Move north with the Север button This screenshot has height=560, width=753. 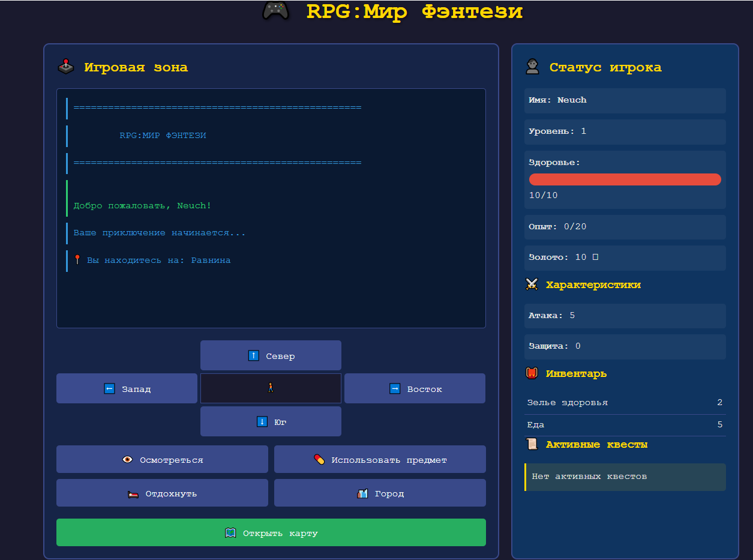click(271, 355)
